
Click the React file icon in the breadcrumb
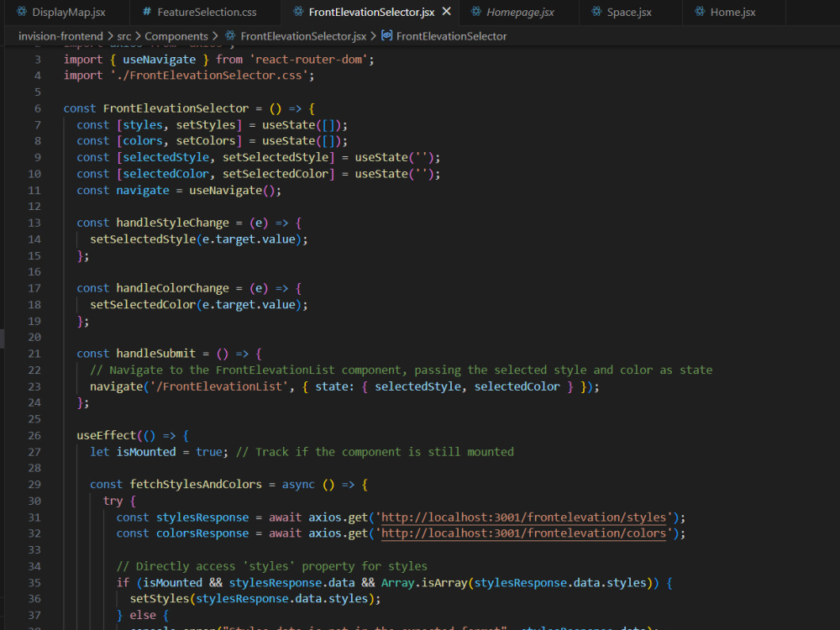click(x=230, y=35)
